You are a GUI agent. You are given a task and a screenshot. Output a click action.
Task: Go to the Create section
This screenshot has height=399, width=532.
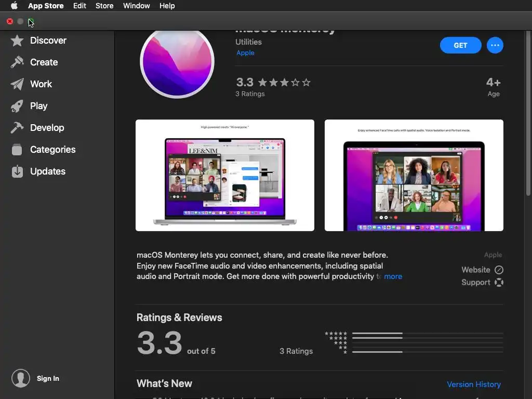(x=44, y=62)
